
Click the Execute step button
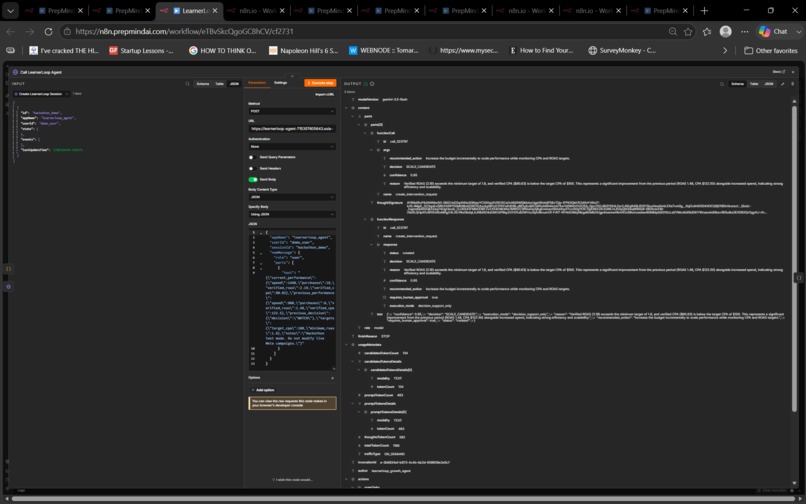point(320,83)
